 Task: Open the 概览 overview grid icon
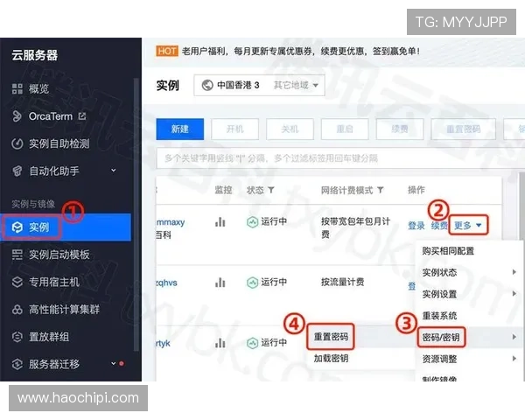(17, 88)
